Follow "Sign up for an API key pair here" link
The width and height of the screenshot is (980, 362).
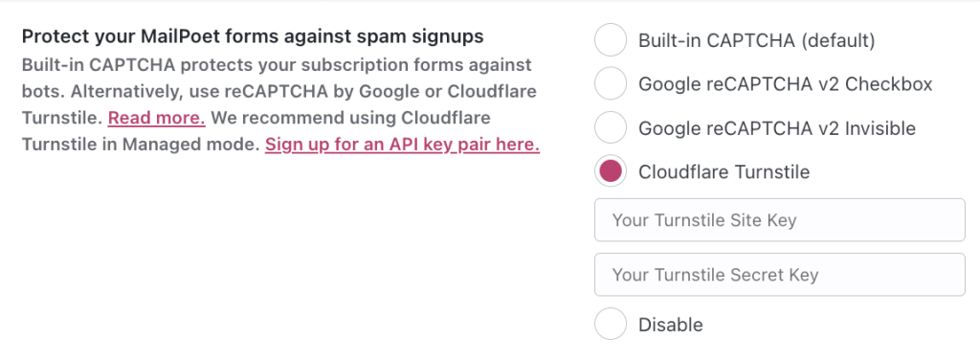(x=402, y=145)
